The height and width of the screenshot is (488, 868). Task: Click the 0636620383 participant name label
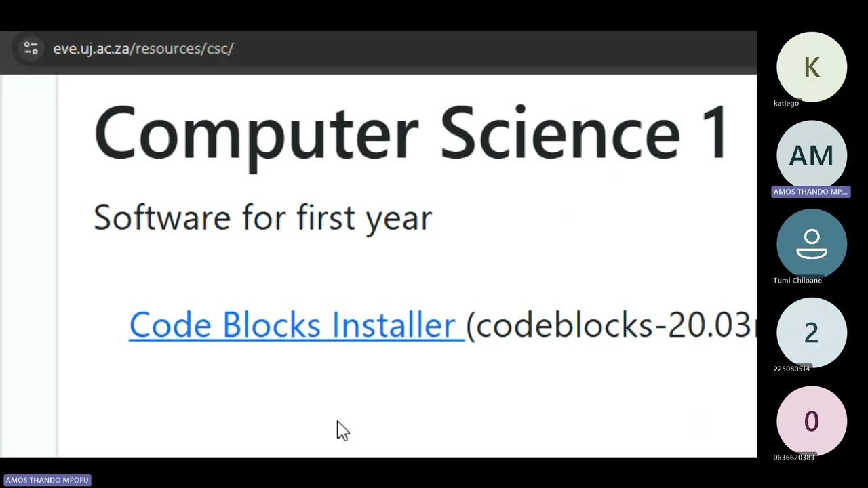(x=793, y=457)
